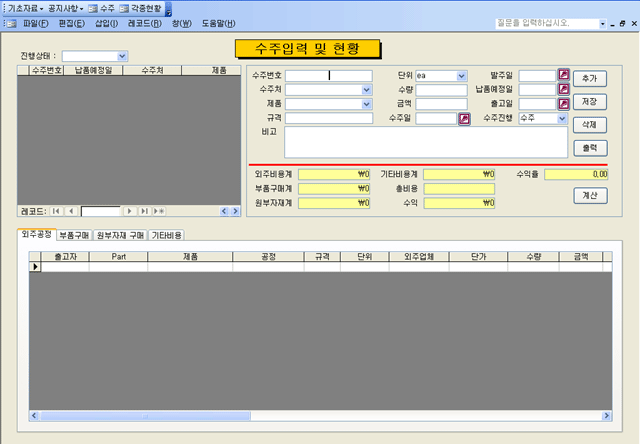Switch to the 기타비용 tab
Screen dimensions: 640x444
[x=167, y=235]
